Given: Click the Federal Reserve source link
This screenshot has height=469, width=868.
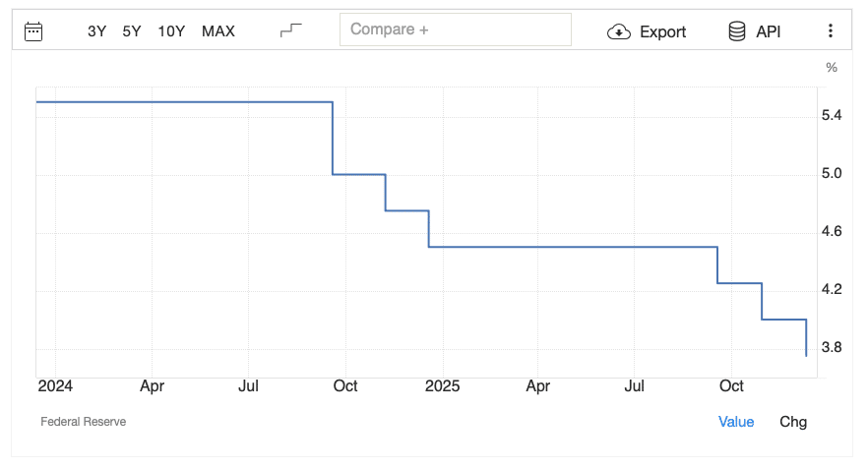Looking at the screenshot, I should click(x=84, y=422).
